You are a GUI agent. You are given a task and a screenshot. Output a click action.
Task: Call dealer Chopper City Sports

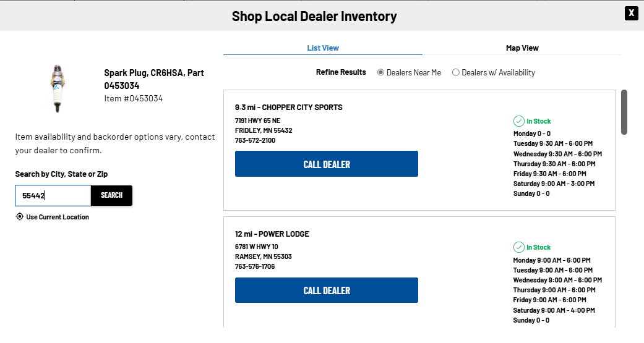[x=327, y=164]
